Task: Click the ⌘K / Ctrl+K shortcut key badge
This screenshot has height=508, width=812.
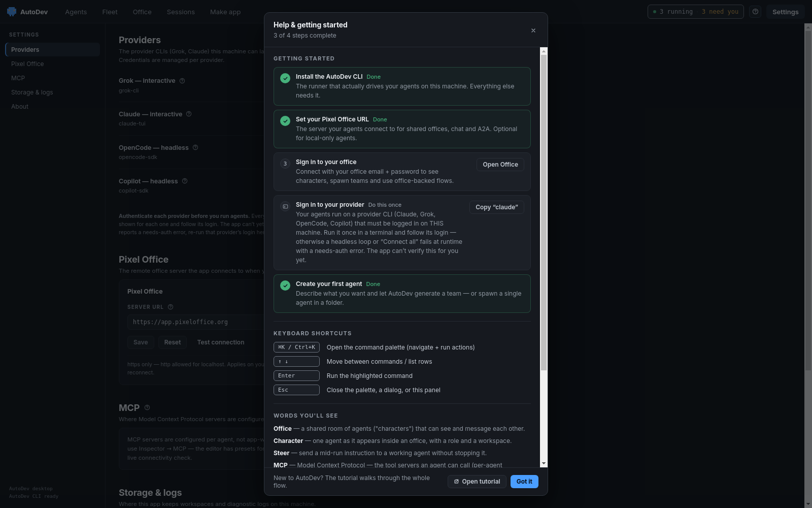Action: coord(296,347)
